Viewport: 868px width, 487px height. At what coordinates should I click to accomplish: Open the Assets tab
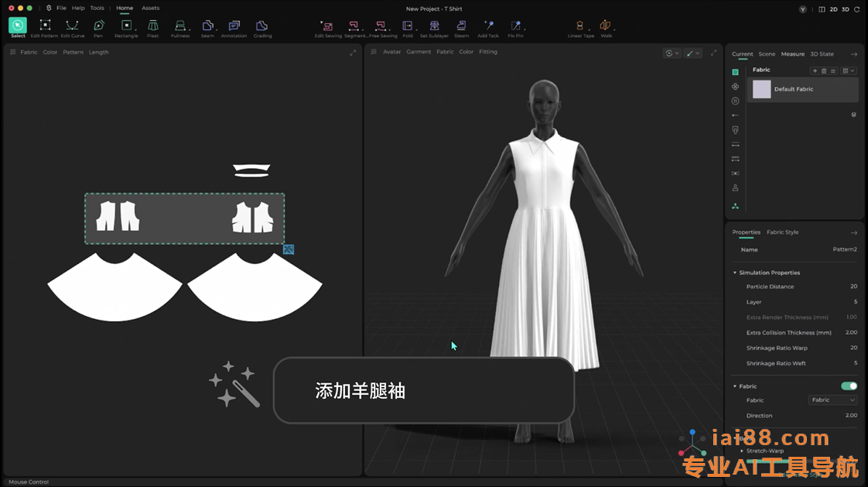[150, 8]
